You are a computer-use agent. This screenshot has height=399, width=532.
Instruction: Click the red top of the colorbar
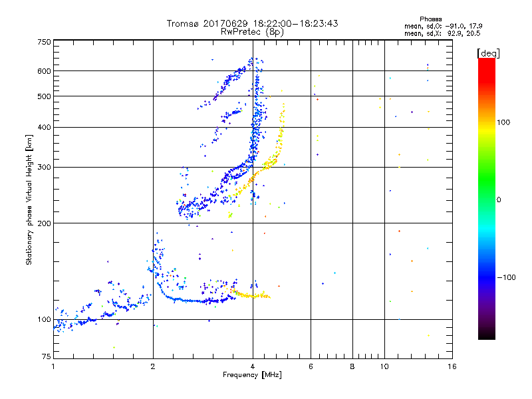click(486, 62)
